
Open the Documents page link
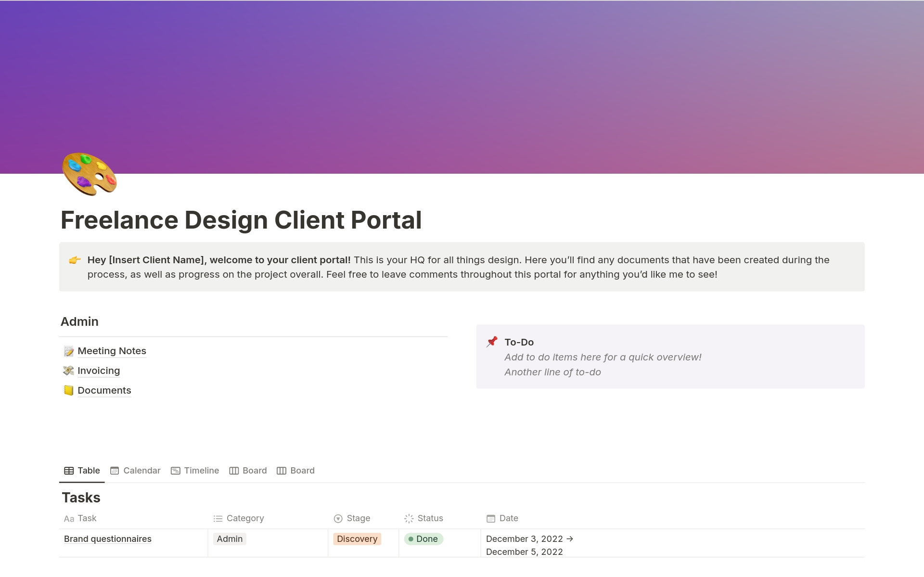(x=104, y=390)
